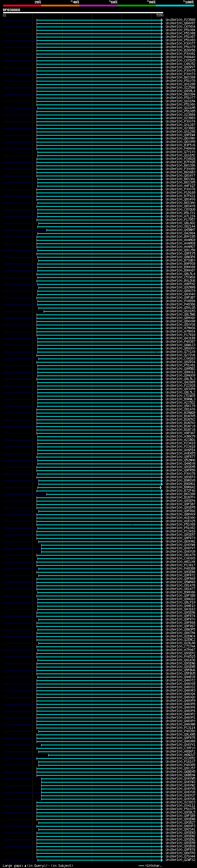
Task: Select hit UniRef100_B6S399
Action: tap(180, 78)
